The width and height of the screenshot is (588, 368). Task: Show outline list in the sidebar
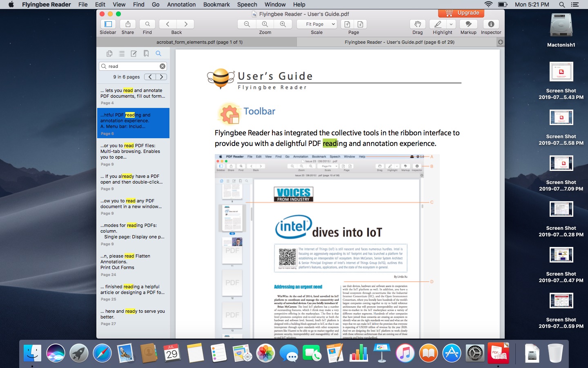coord(122,54)
